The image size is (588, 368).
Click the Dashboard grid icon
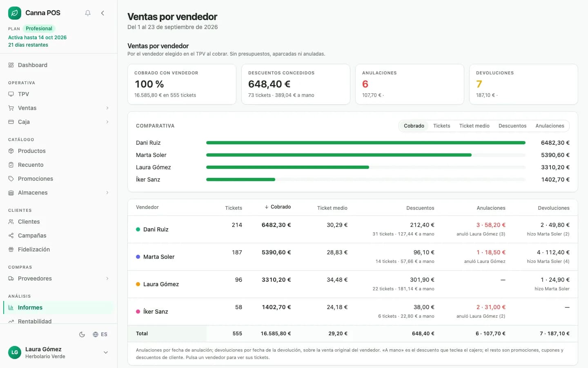click(x=11, y=65)
